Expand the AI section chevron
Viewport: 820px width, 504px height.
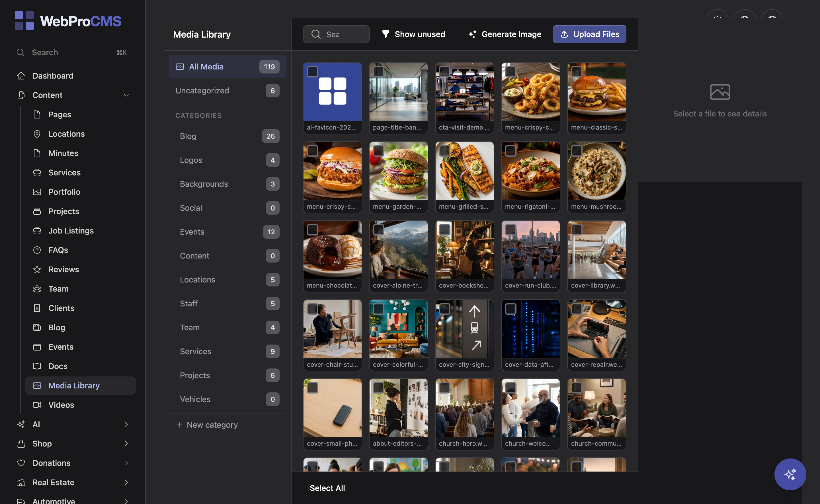(126, 424)
